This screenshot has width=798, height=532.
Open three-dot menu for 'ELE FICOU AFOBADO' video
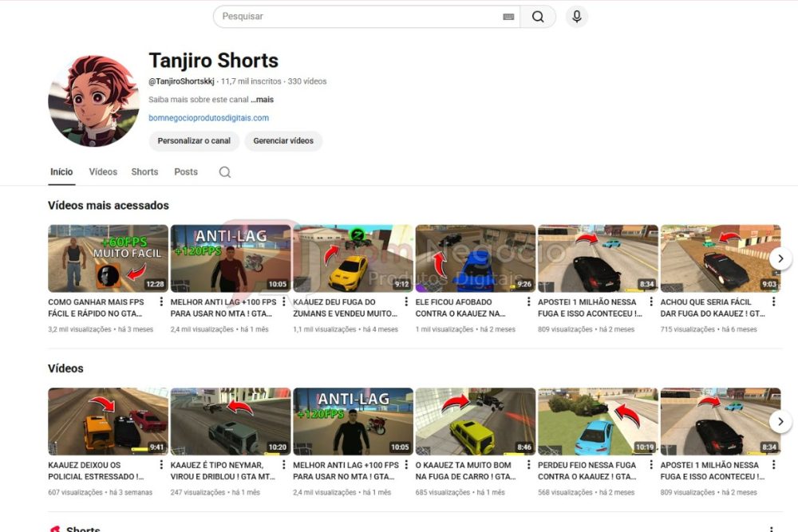(x=529, y=302)
